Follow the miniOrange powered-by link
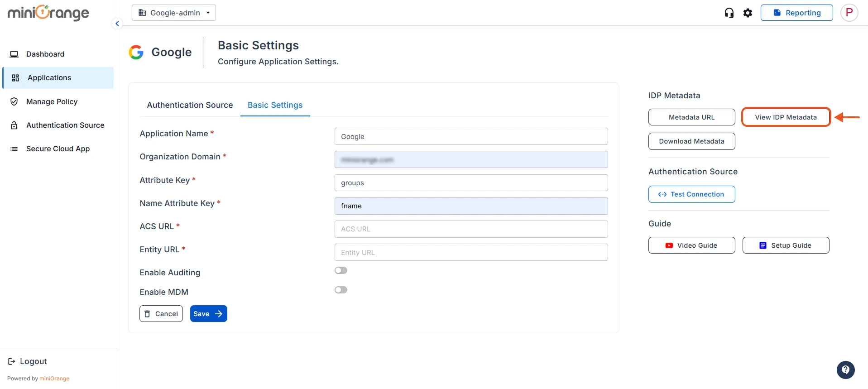The image size is (868, 389). (54, 379)
